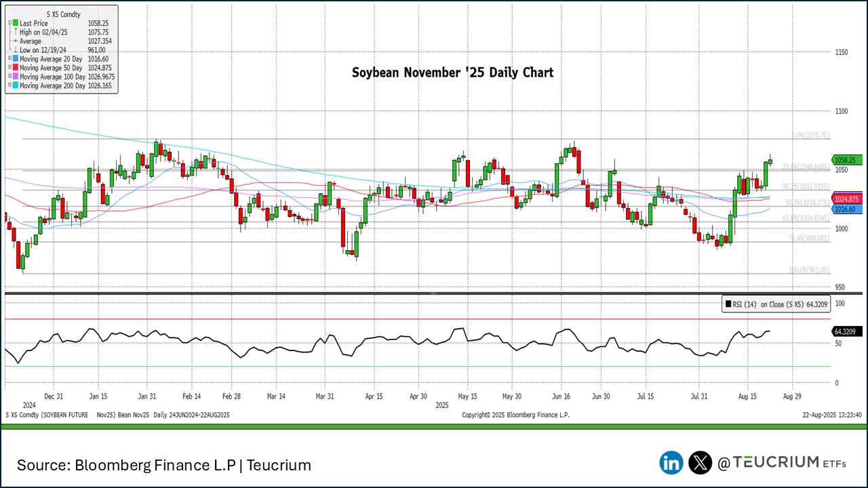Click the red 50 Day average swatch
This screenshot has width=868, height=488.
pos(16,68)
